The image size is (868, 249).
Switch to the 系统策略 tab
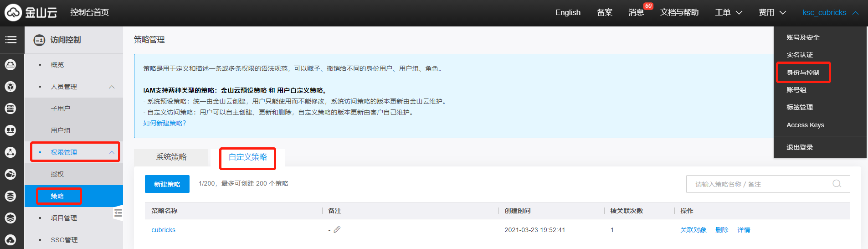click(171, 157)
